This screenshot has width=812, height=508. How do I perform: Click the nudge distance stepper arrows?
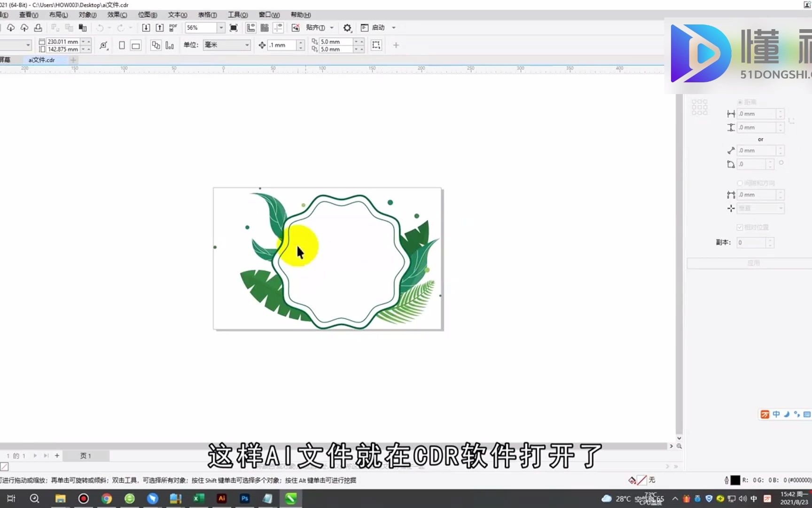[301, 45]
